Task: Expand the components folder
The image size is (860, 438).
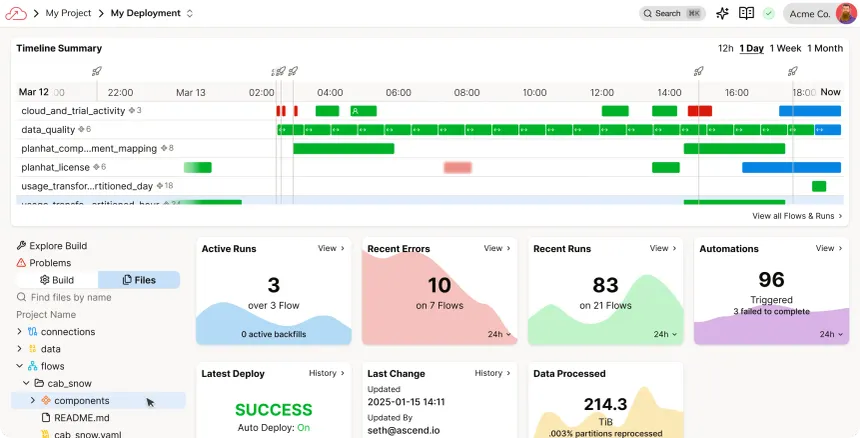Action: coord(32,401)
